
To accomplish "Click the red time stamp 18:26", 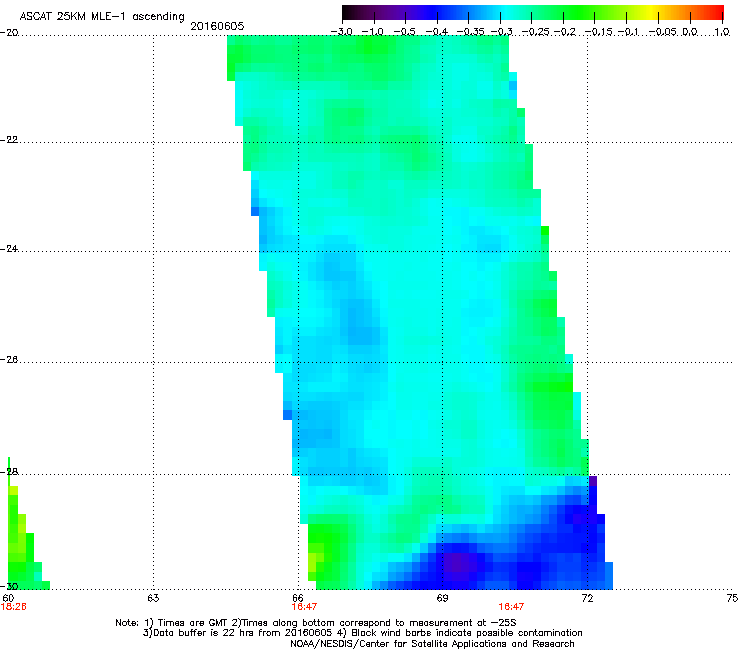I will (x=14, y=607).
